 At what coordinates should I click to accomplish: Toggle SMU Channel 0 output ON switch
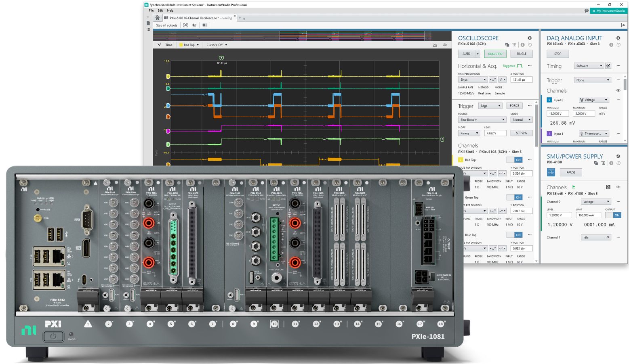[x=613, y=215]
